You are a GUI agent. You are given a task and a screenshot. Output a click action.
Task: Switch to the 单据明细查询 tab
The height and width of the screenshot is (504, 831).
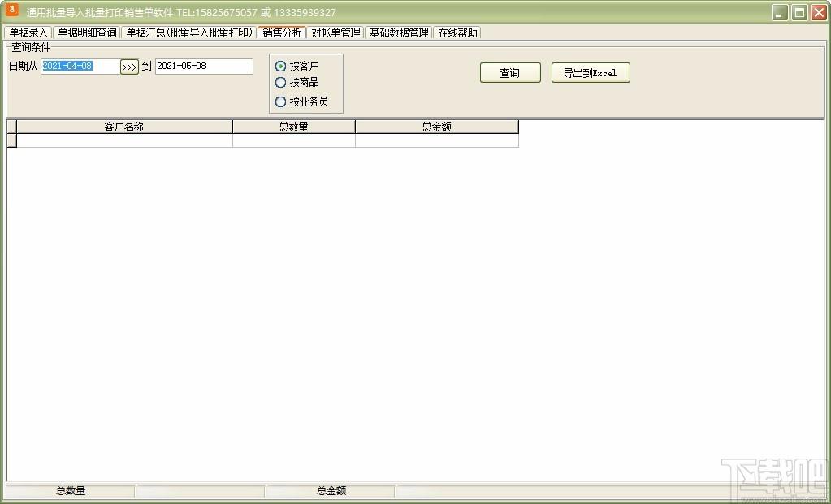(x=87, y=32)
